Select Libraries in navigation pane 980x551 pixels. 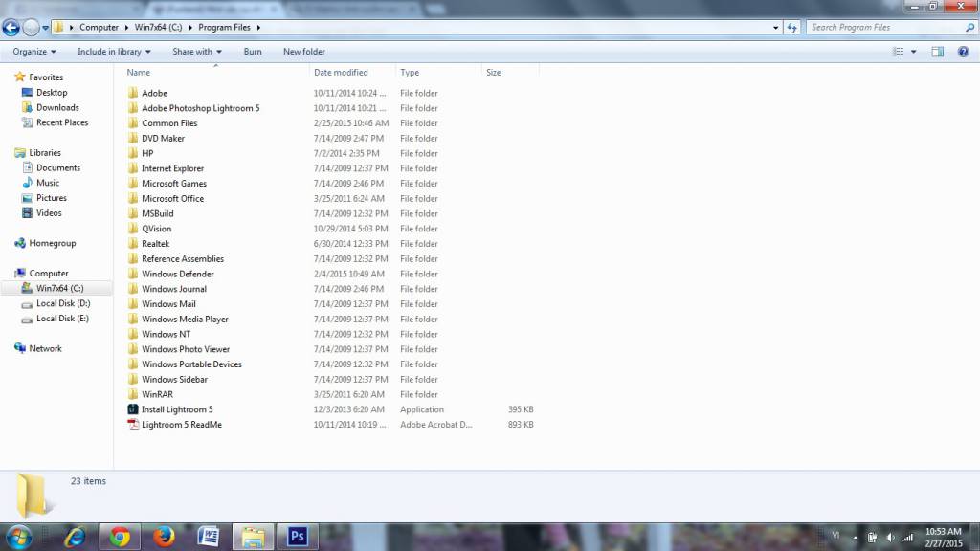(44, 152)
